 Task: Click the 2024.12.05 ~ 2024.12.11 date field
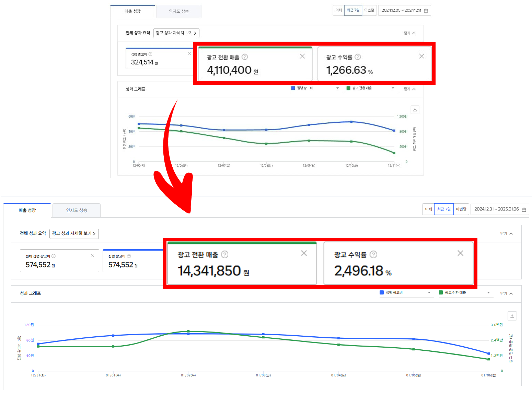click(401, 10)
